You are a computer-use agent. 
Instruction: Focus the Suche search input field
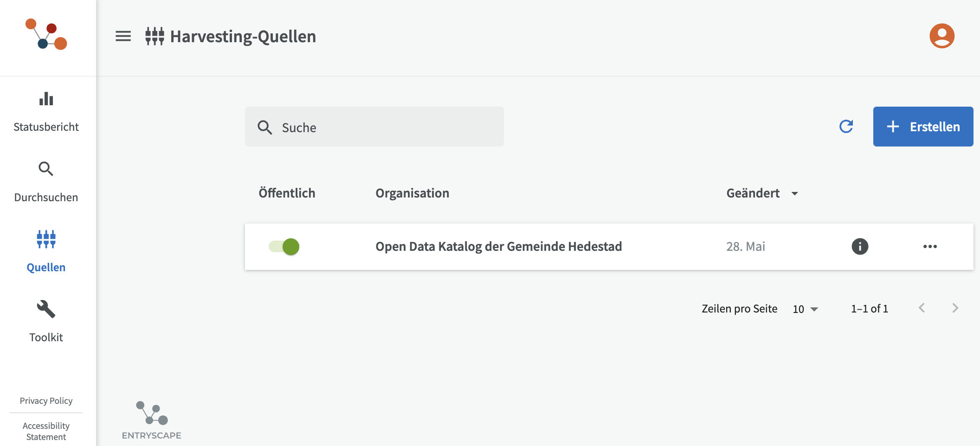coord(374,127)
